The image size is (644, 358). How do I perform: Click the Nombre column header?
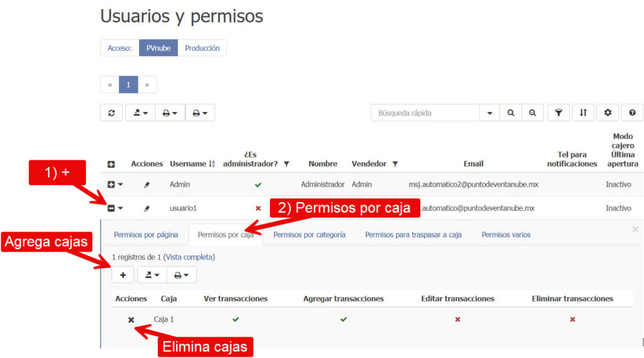pos(323,164)
